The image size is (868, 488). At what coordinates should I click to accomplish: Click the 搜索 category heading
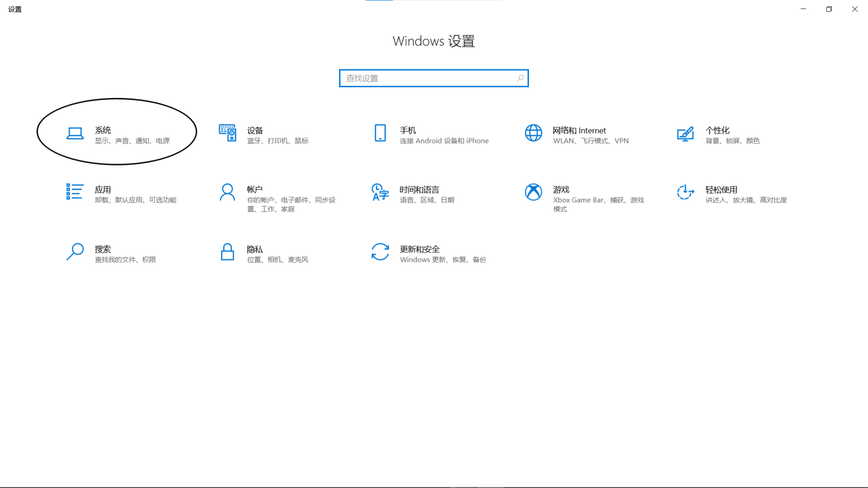[x=103, y=249]
